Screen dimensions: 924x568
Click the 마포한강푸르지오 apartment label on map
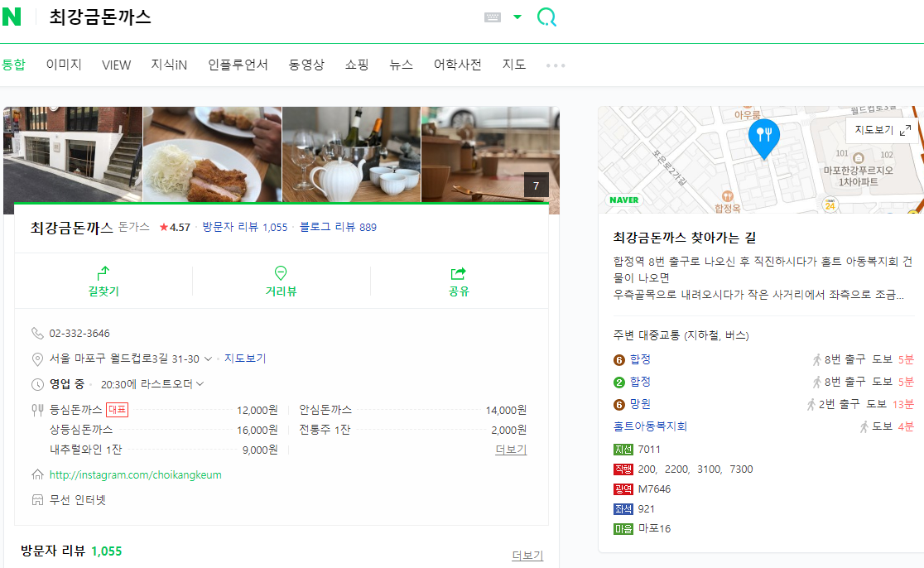(x=858, y=176)
